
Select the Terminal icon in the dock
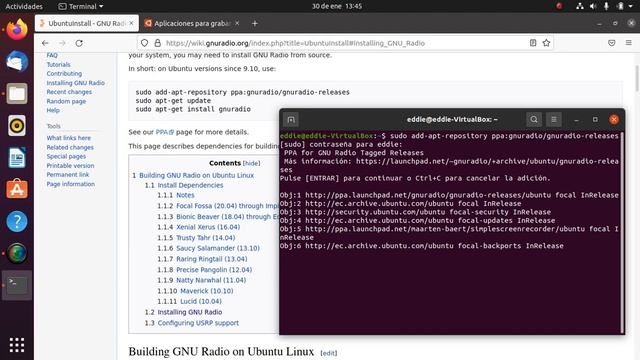click(x=17, y=285)
